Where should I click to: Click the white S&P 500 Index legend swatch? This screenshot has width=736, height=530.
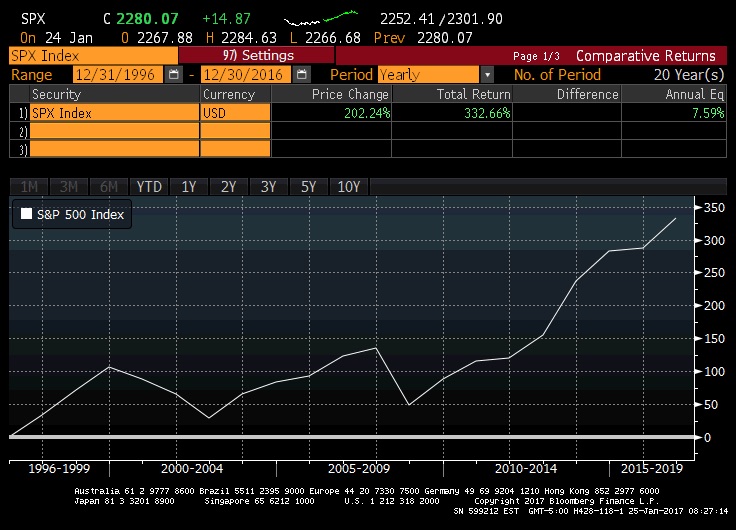pos(26,214)
